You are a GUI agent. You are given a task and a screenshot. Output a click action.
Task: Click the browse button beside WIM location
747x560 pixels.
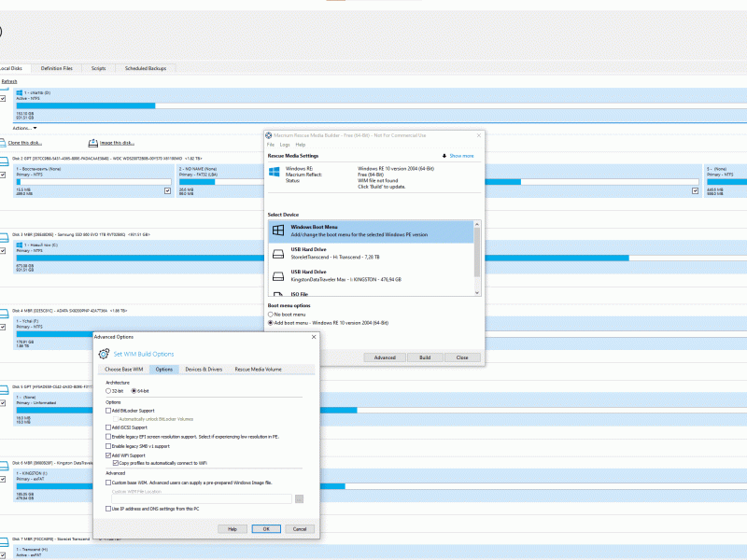[x=299, y=499]
